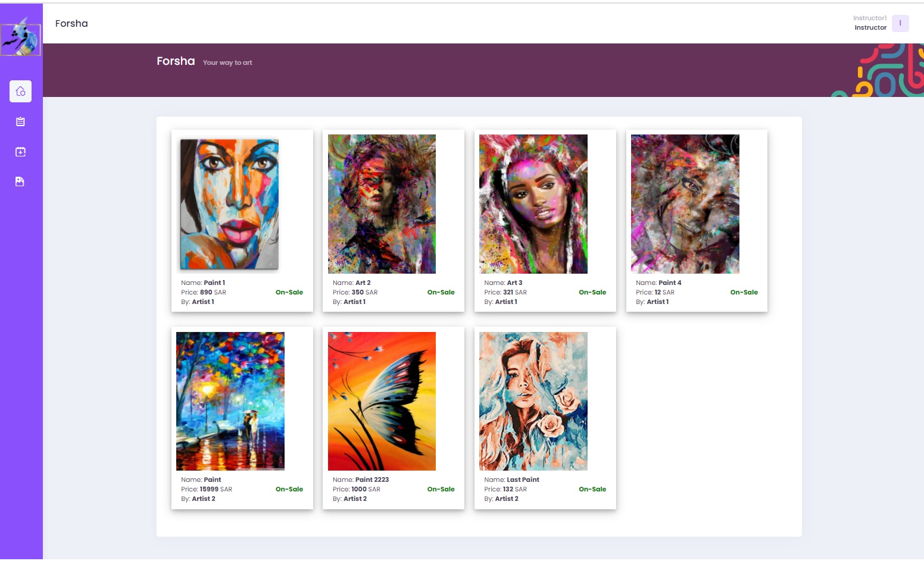Click On-Sale status of Last Paint

click(592, 489)
